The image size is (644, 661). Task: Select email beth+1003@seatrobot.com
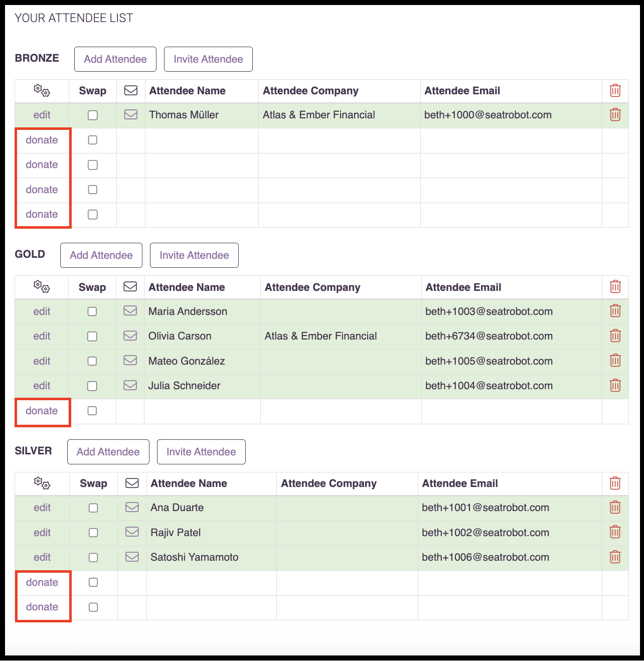point(489,311)
